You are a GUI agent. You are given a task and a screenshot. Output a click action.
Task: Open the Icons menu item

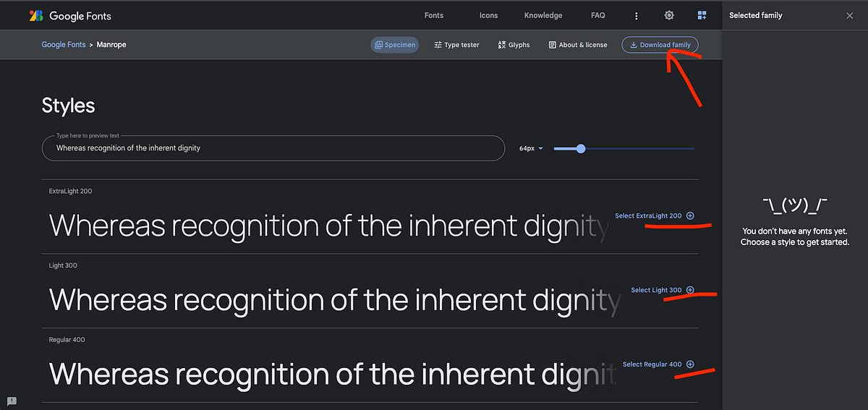click(488, 15)
